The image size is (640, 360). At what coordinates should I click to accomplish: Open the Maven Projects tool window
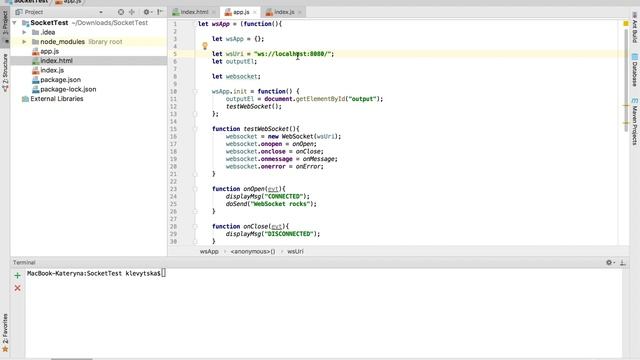pyautogui.click(x=635, y=122)
